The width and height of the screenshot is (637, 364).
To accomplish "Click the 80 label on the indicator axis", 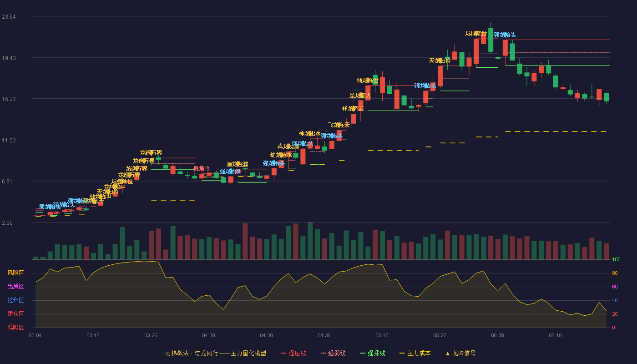I will [x=614, y=273].
